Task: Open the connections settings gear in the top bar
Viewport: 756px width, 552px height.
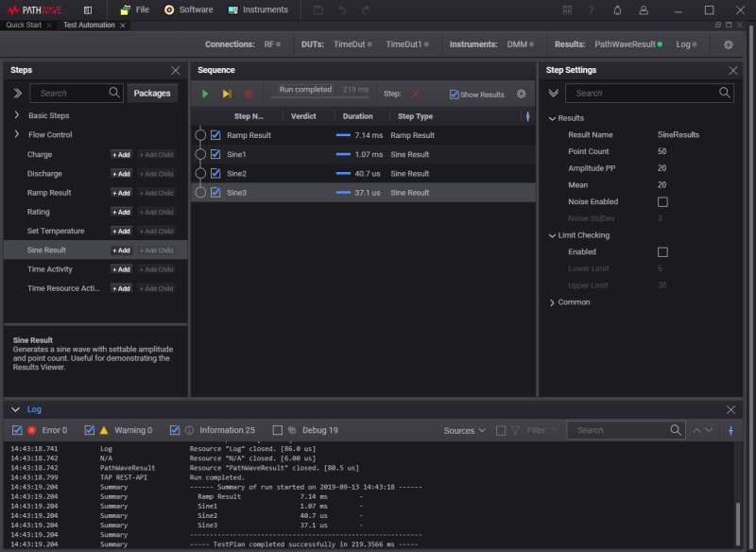Action: 729,44
